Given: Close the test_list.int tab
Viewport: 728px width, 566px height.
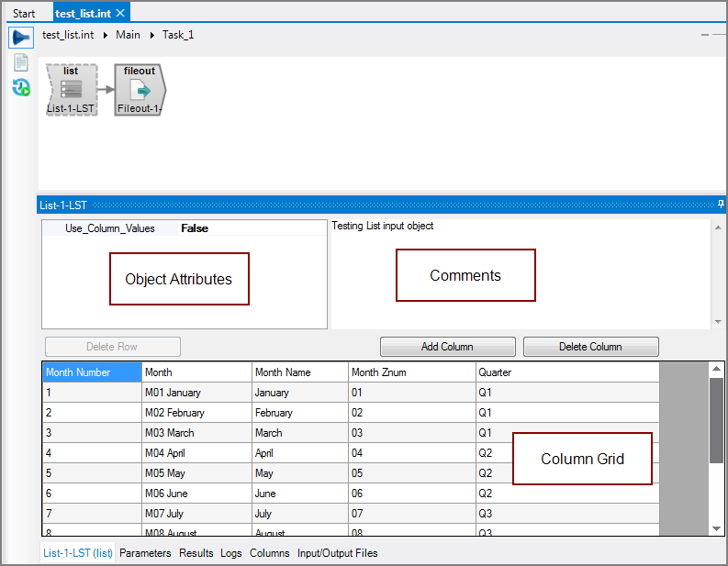Looking at the screenshot, I should pyautogui.click(x=120, y=13).
